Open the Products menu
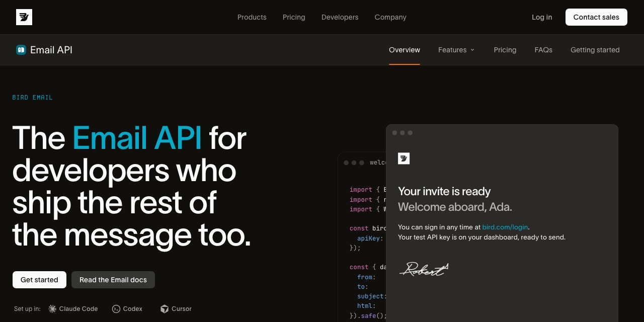The height and width of the screenshot is (322, 644). coord(252,17)
